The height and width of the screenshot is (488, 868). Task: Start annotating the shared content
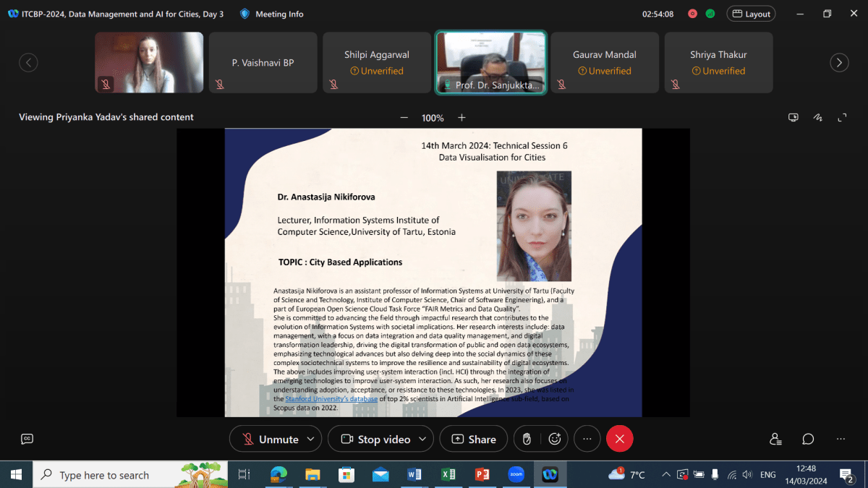click(x=817, y=116)
